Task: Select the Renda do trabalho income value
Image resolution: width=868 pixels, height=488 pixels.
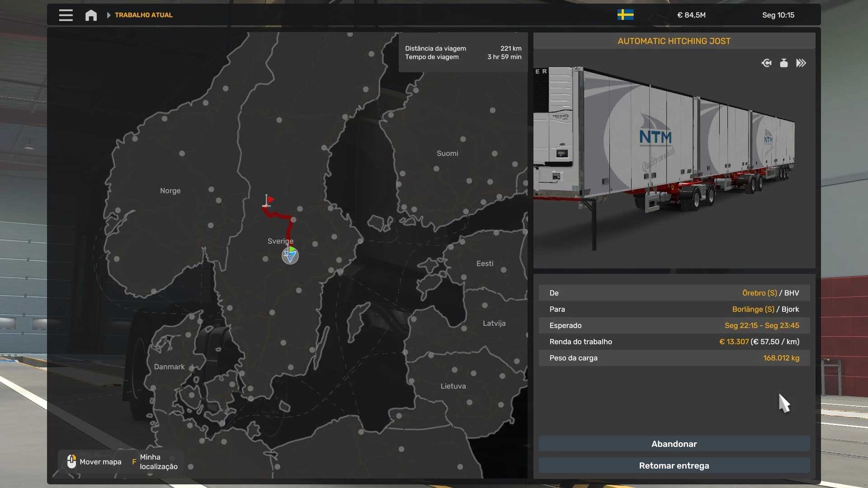Action: point(759,342)
